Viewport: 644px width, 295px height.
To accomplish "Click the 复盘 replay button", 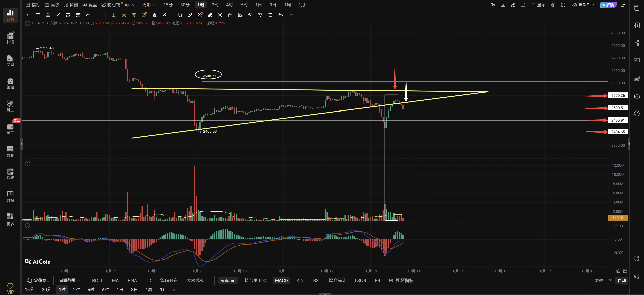I will pyautogui.click(x=90, y=5).
